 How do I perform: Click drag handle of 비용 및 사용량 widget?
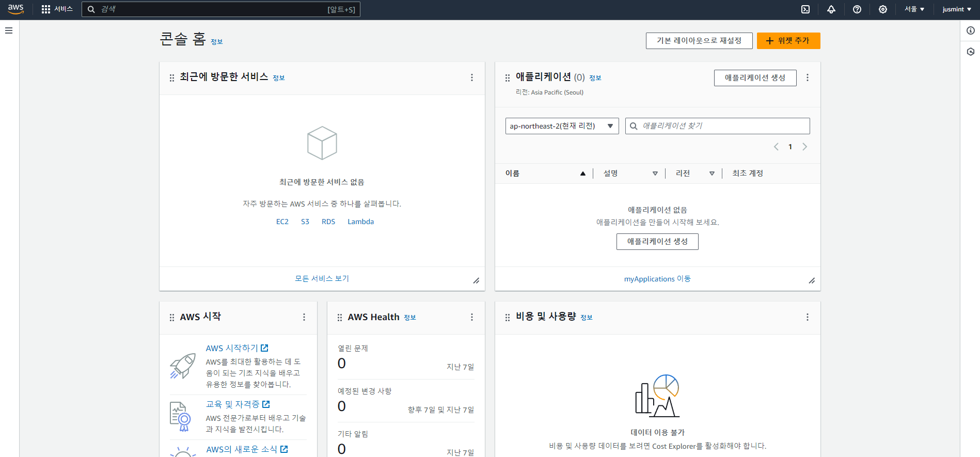508,318
